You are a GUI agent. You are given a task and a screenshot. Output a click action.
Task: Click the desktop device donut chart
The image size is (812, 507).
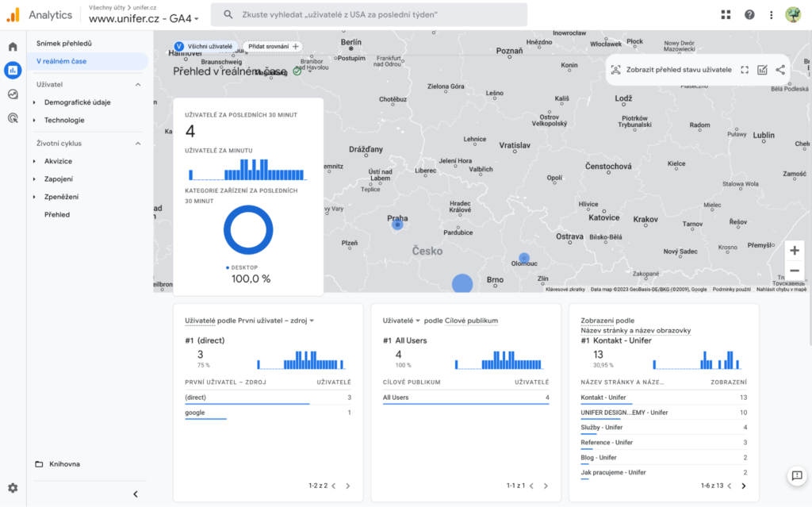248,229
